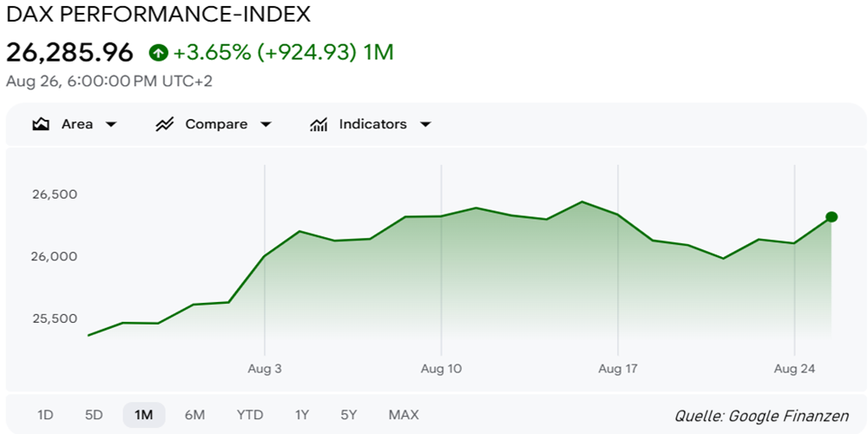Click the Aug 17 date label
The width and height of the screenshot is (868, 434).
click(x=618, y=369)
